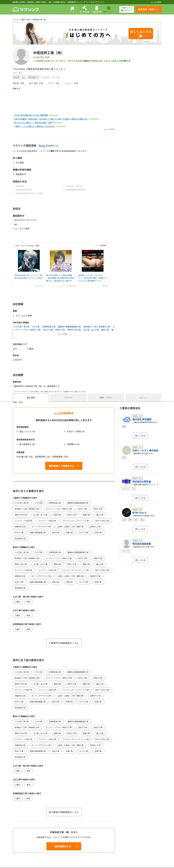The image size is (174, 868).
Task: Open the 株式会社岩田産業 name link
Action: pyautogui.click(x=142, y=544)
